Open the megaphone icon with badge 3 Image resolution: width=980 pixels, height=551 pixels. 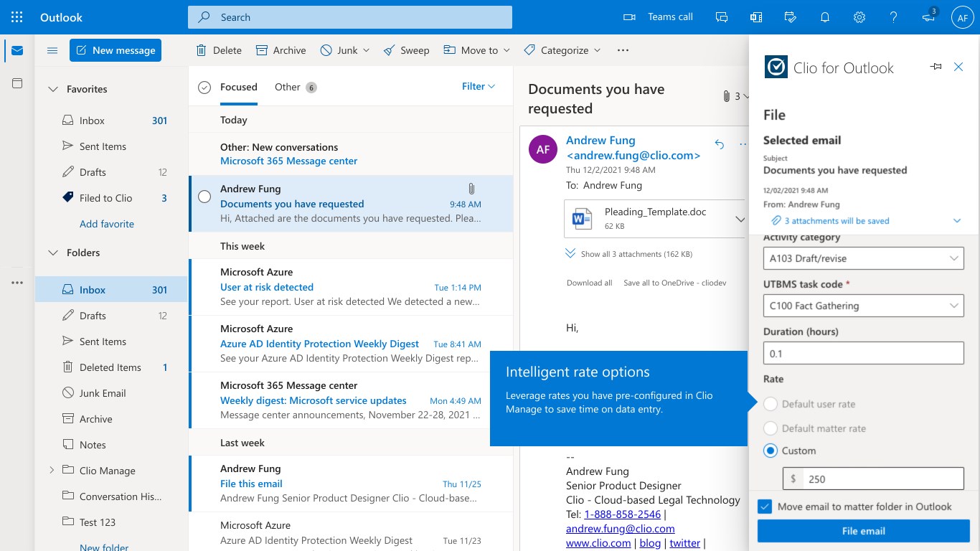[929, 17]
